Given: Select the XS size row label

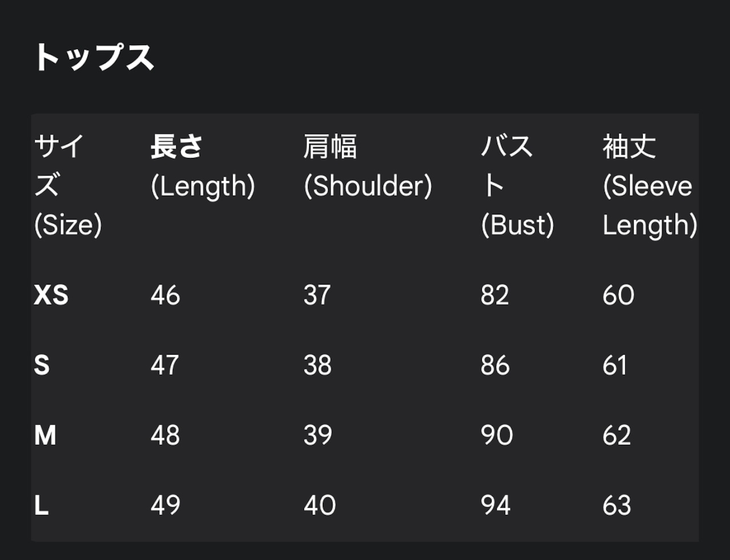Looking at the screenshot, I should pyautogui.click(x=51, y=295).
